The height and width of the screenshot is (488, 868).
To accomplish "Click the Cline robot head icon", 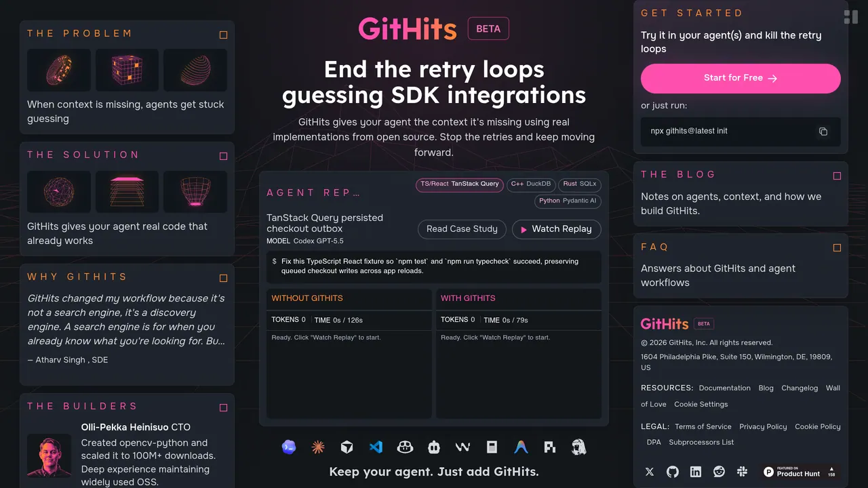I will [x=434, y=447].
